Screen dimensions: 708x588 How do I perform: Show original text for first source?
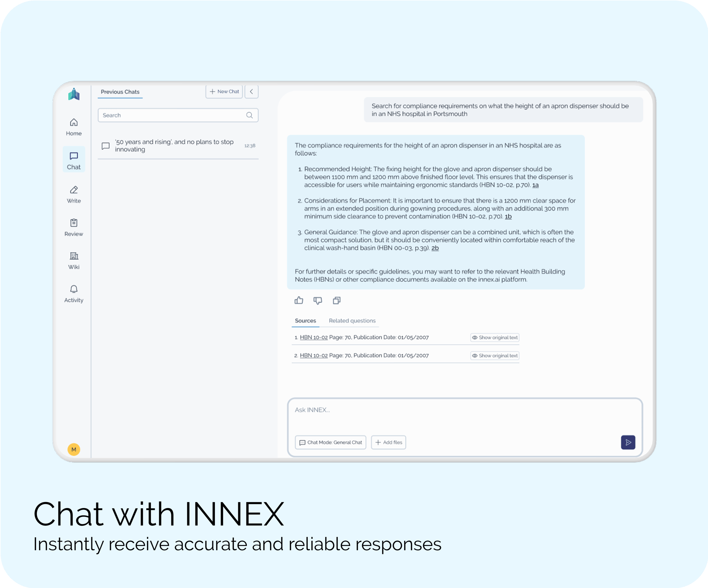tap(495, 338)
